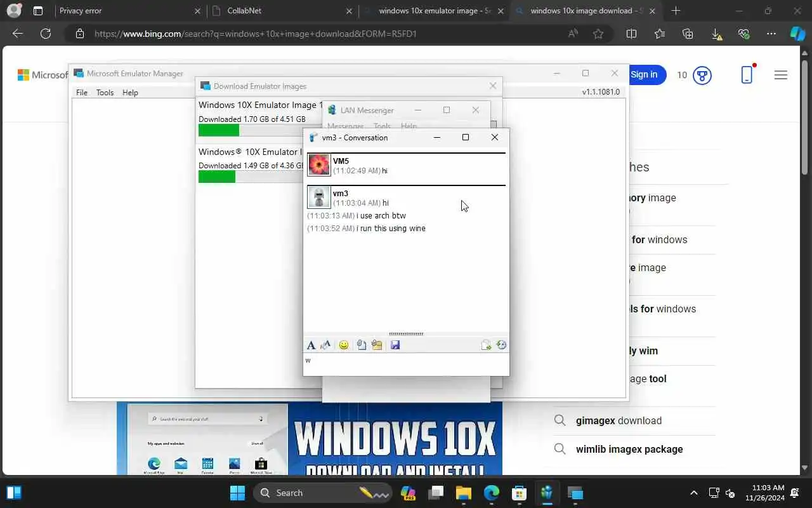
Task: Click the 1.49 GB download progress bar
Action: pyautogui.click(x=251, y=177)
